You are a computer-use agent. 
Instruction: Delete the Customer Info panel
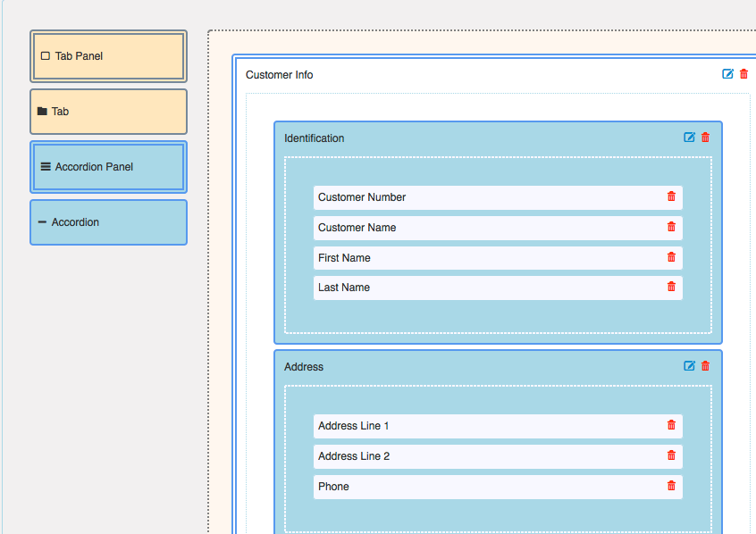coord(743,74)
